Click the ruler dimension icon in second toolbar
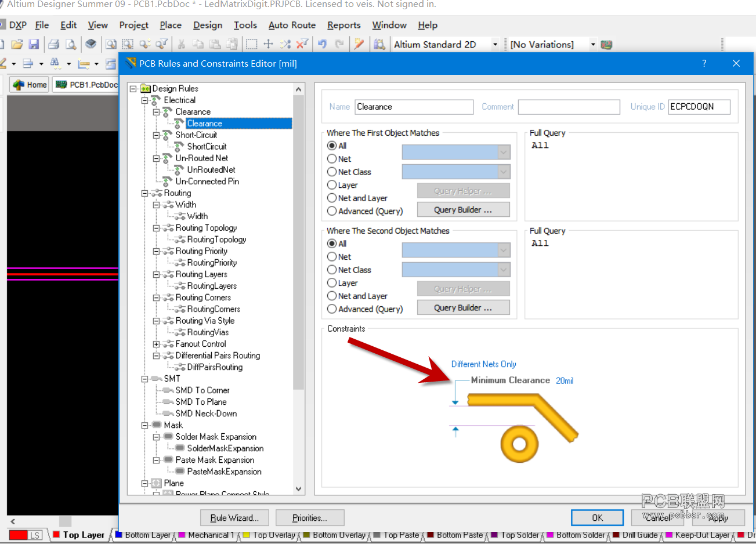The width and height of the screenshot is (756, 544). tap(84, 63)
